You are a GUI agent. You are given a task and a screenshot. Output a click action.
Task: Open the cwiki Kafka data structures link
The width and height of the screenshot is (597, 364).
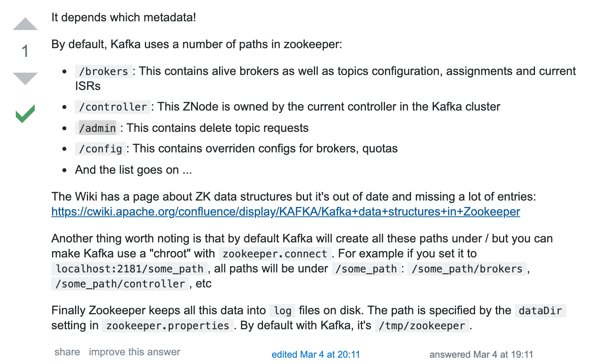tap(285, 212)
